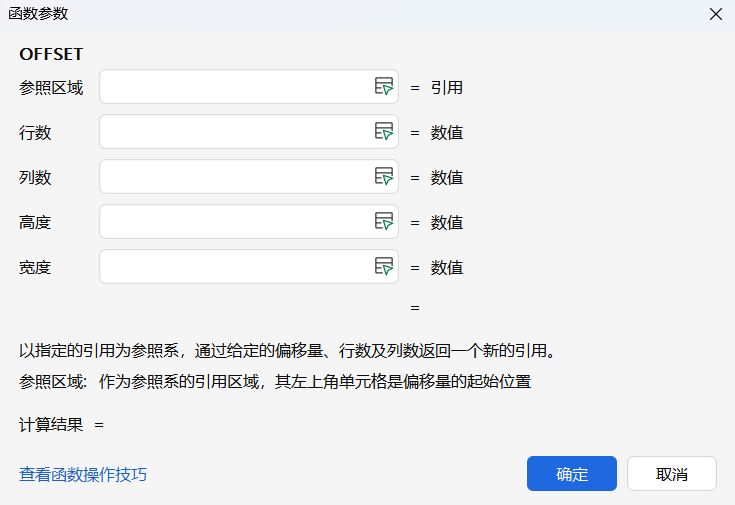Click the 函数参数 title bar text

coord(38,14)
